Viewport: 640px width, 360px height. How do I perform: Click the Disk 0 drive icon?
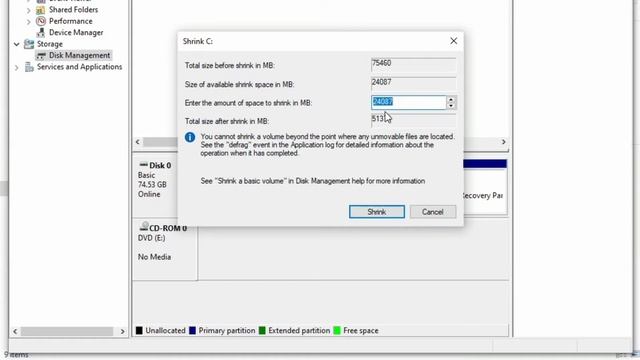[x=143, y=164]
